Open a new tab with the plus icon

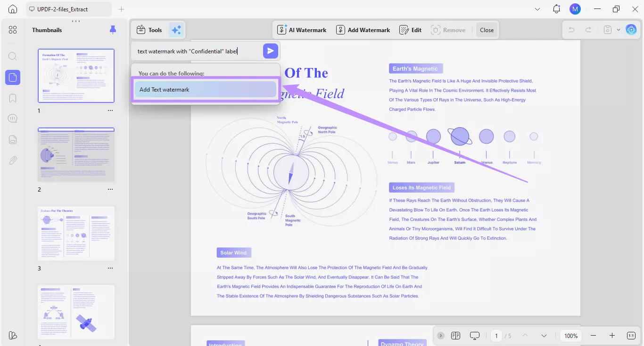122,9
